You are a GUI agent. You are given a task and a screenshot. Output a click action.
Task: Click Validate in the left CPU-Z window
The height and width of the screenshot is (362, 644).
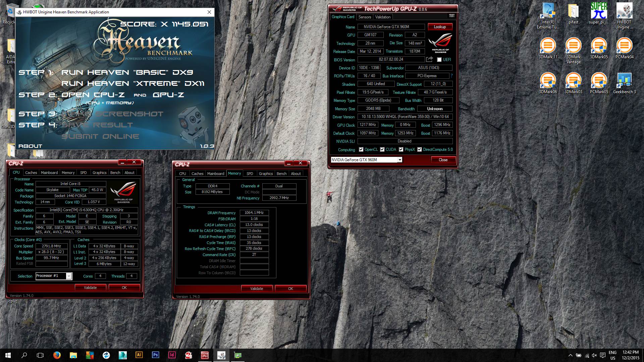90,288
